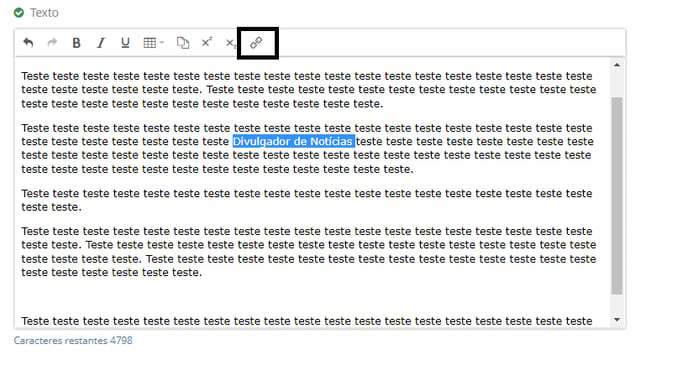688x386 pixels.
Task: Click the Redo arrow icon
Action: coord(52,43)
